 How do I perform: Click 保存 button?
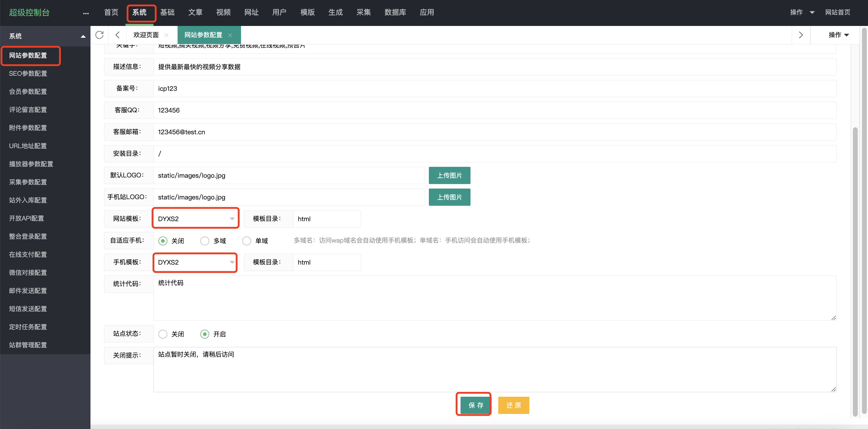[x=476, y=405]
